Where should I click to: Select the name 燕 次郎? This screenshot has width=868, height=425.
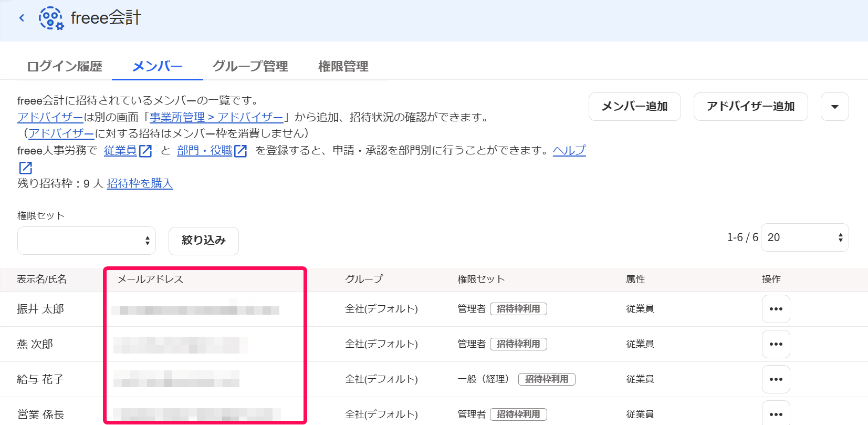[x=35, y=344]
